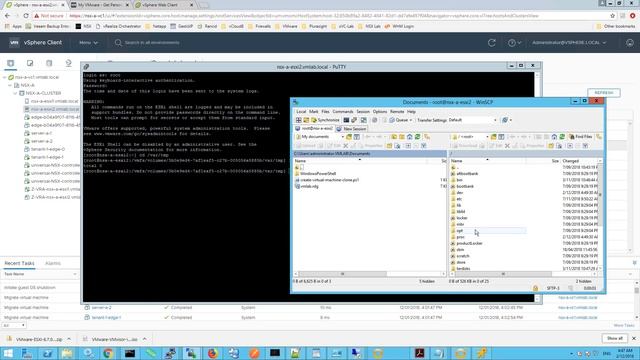Open options arrow for VMware-ESXi zip download
Viewport: 640px width, 360px height.
[x=69, y=339]
